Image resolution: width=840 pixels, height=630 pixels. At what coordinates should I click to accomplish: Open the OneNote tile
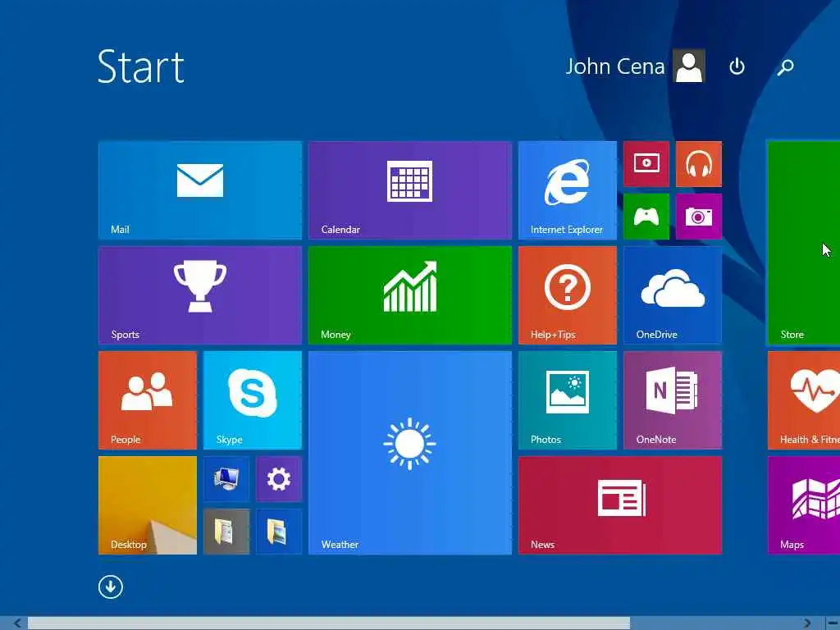click(x=673, y=400)
